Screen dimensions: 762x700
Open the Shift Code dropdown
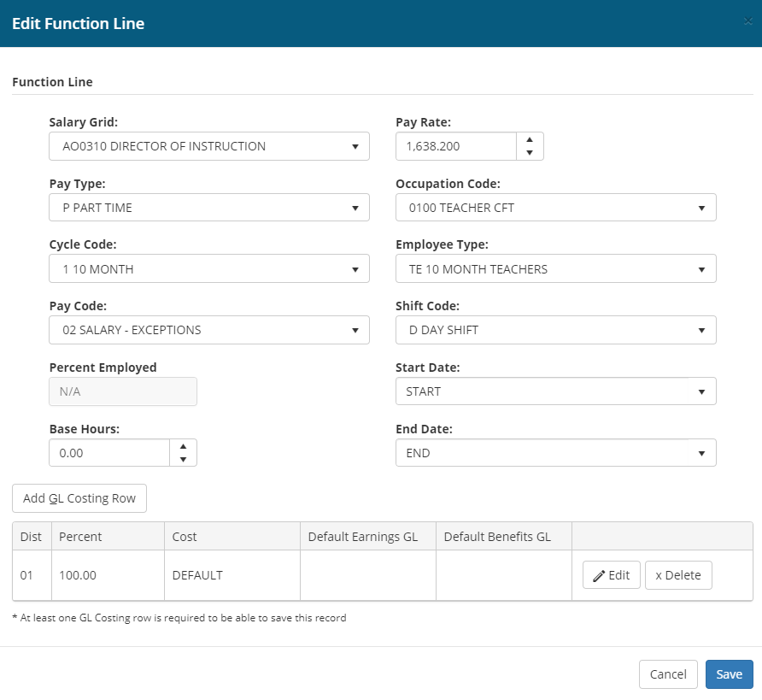(x=555, y=330)
